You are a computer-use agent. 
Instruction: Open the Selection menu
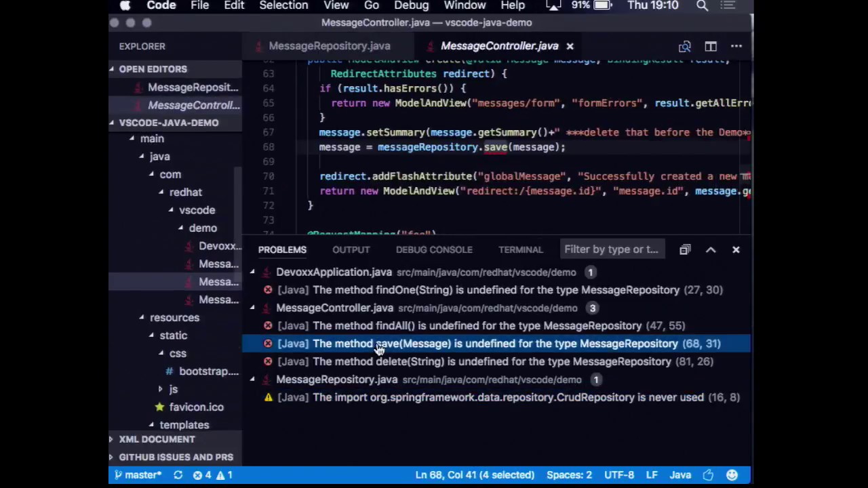(283, 5)
